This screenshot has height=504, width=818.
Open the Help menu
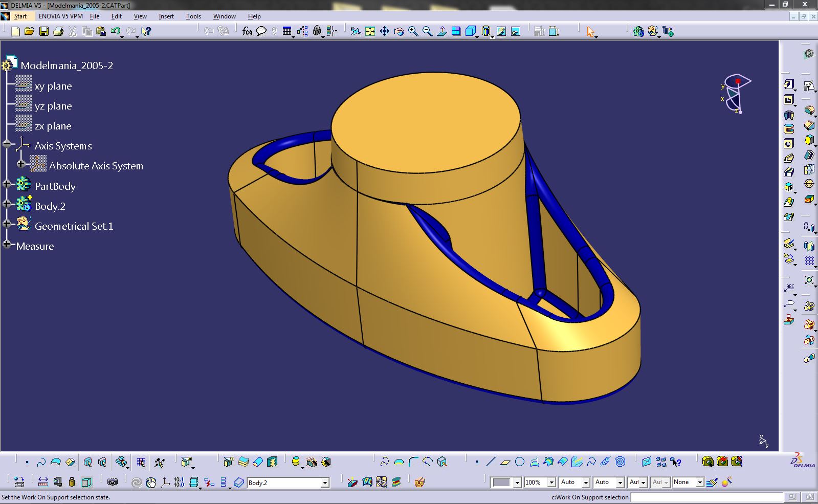coord(254,16)
